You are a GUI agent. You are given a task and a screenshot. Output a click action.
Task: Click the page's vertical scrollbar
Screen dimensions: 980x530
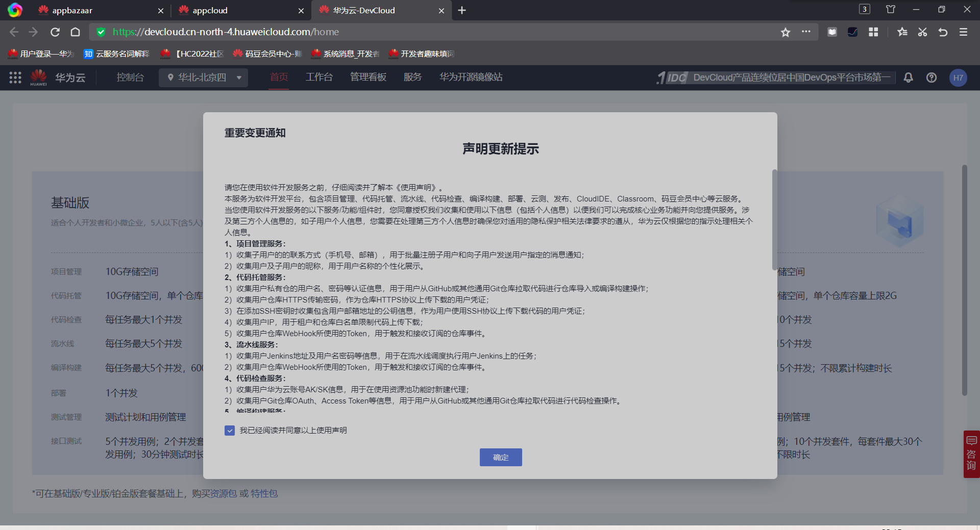pos(964,280)
